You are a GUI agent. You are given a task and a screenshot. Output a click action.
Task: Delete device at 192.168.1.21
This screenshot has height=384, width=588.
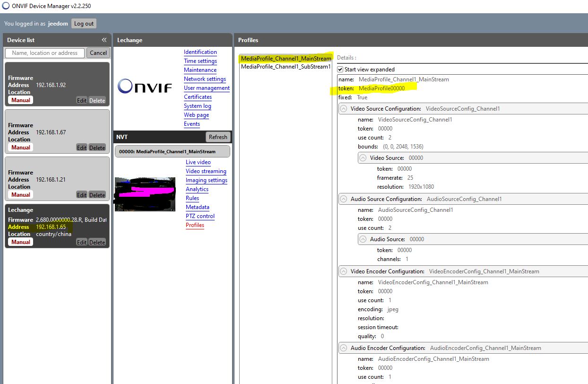97,195
